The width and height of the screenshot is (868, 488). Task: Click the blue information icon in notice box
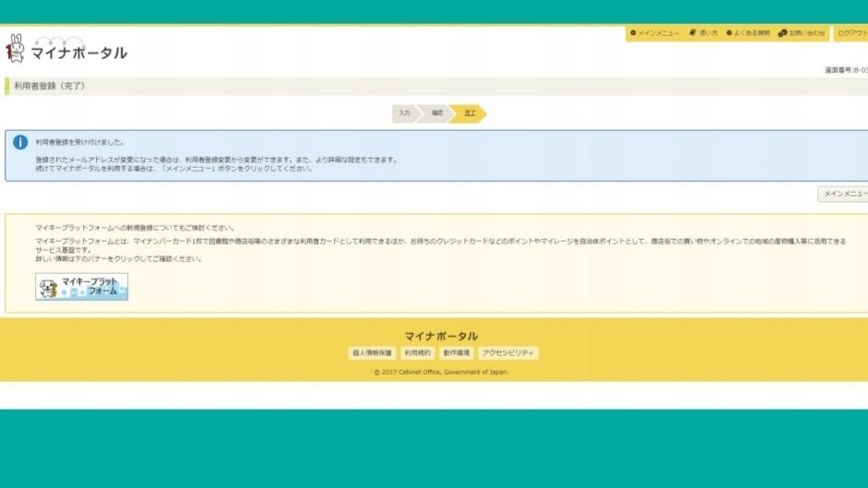click(x=20, y=142)
